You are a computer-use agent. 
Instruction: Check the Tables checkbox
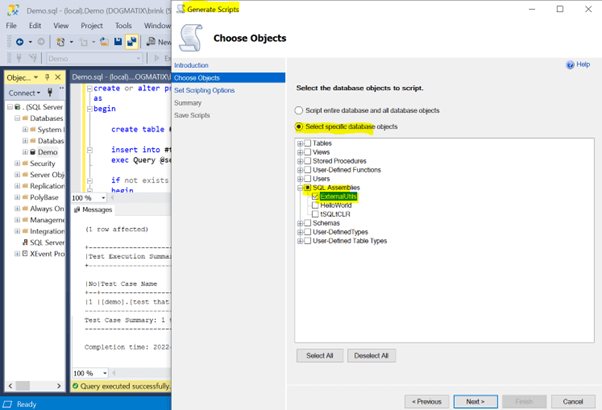click(x=308, y=143)
